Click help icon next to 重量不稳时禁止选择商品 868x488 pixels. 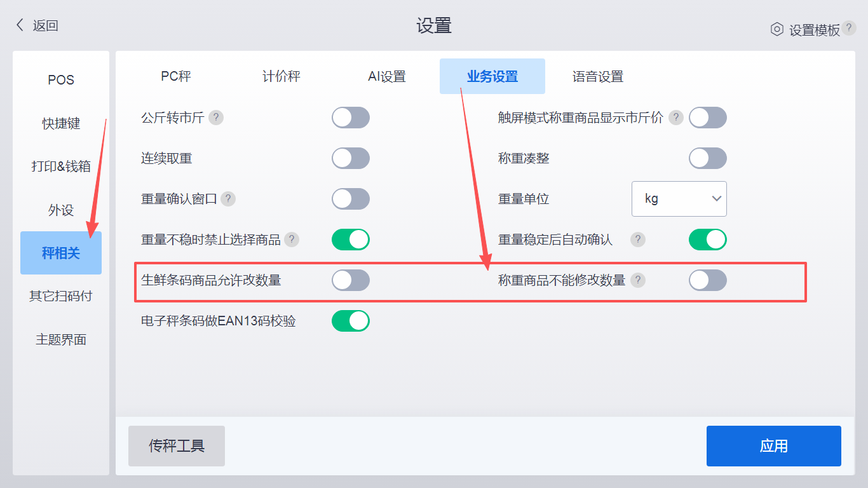point(292,240)
